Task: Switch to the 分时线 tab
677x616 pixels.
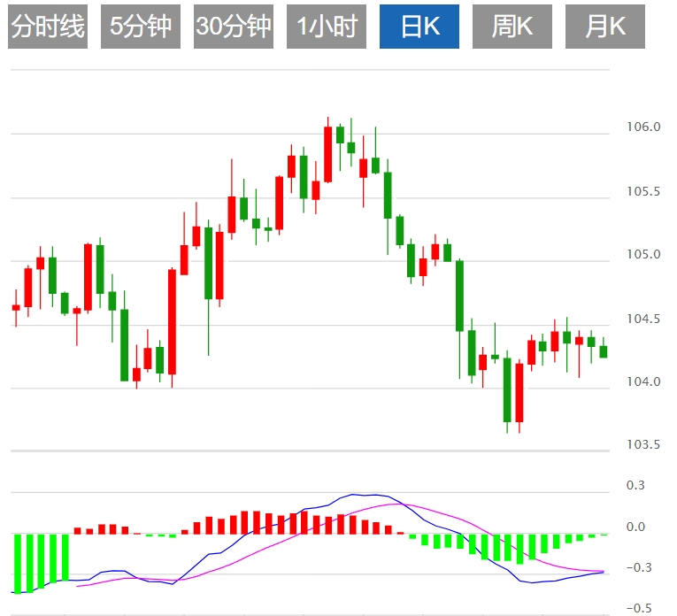Action: tap(48, 27)
